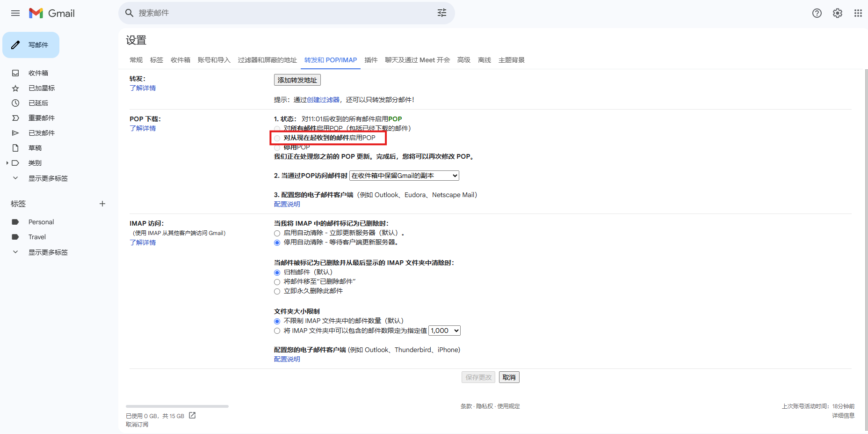Open the compose mail (写邮件) button
The height and width of the screenshot is (434, 868).
click(x=30, y=44)
